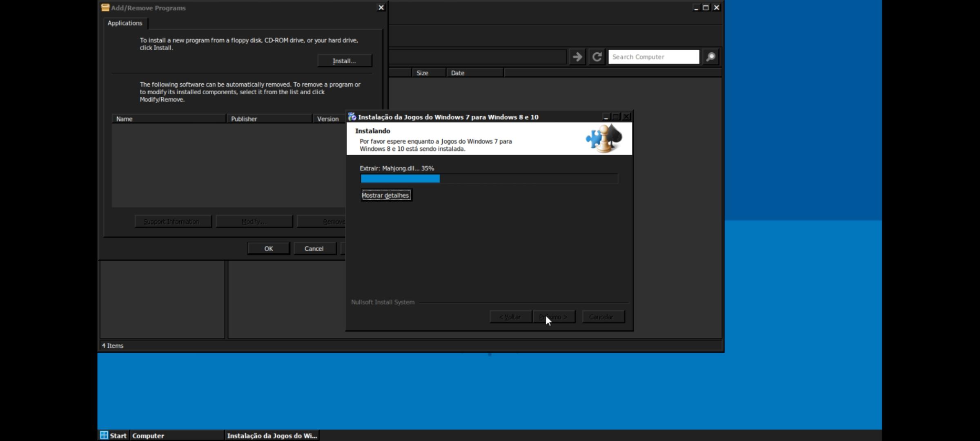This screenshot has height=441, width=980.
Task: Click the magnifier search icon
Action: [x=710, y=57]
